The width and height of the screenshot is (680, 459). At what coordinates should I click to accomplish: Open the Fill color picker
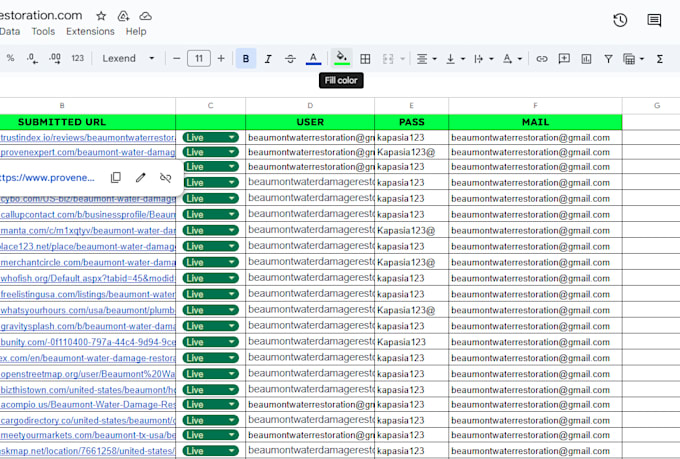342,58
